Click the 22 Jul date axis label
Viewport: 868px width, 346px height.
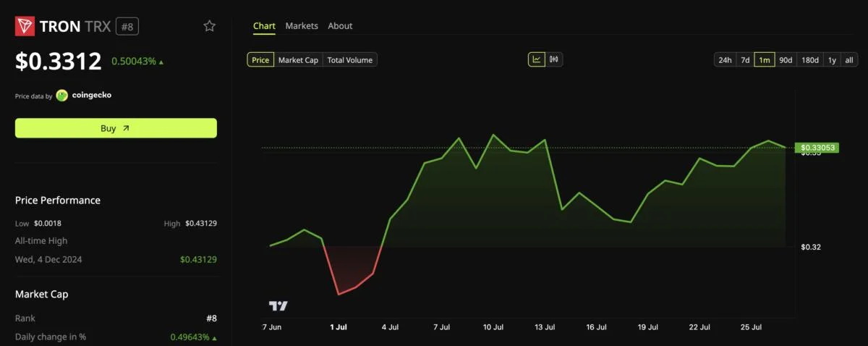(699, 327)
